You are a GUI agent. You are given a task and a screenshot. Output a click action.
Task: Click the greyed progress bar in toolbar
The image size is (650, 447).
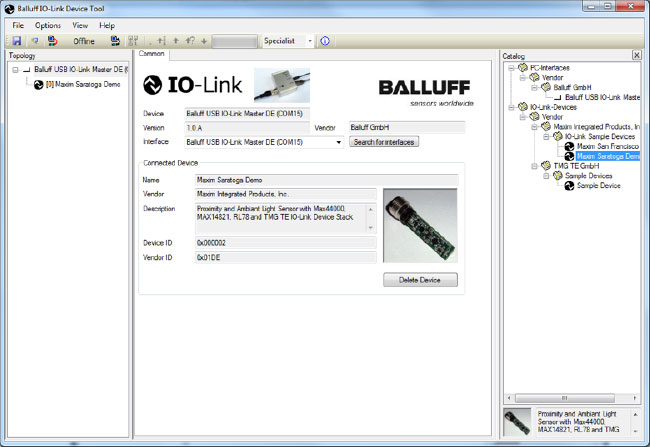click(234, 41)
